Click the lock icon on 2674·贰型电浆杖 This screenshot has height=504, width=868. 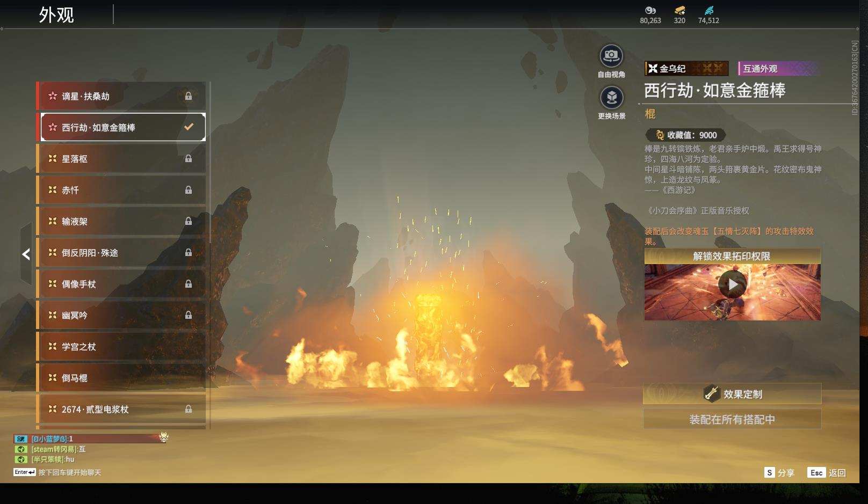[189, 409]
